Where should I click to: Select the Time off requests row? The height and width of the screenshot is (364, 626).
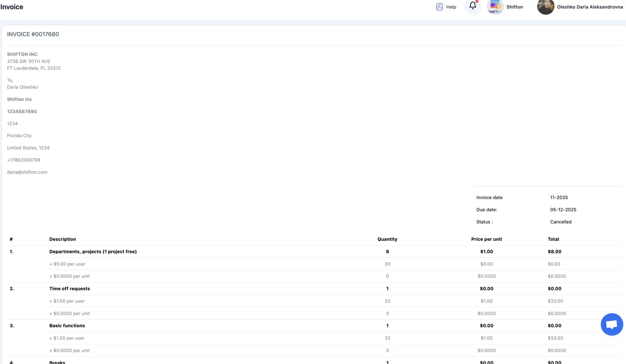tap(70, 288)
